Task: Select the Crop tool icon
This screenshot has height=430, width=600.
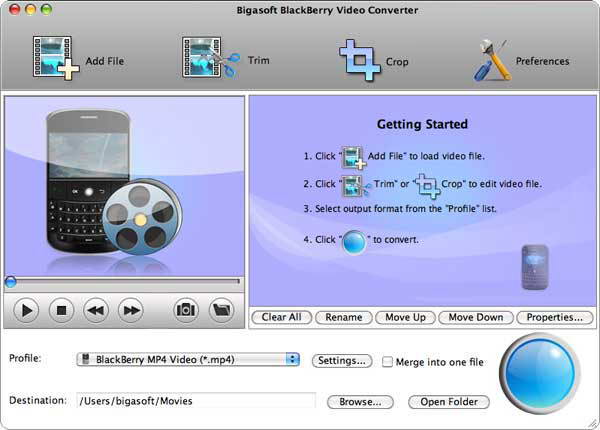Action: [x=359, y=60]
